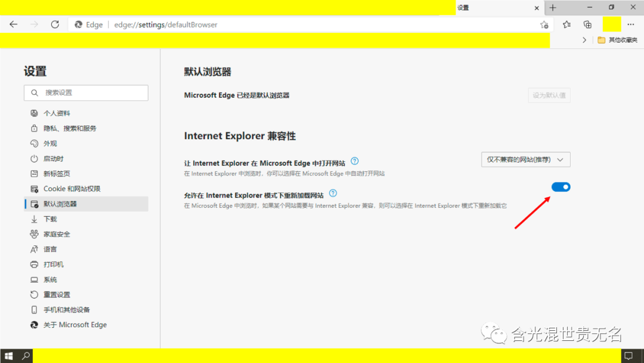Viewport: 644px width, 363px height.
Task: Open the Windows Start menu
Action: coord(9,356)
